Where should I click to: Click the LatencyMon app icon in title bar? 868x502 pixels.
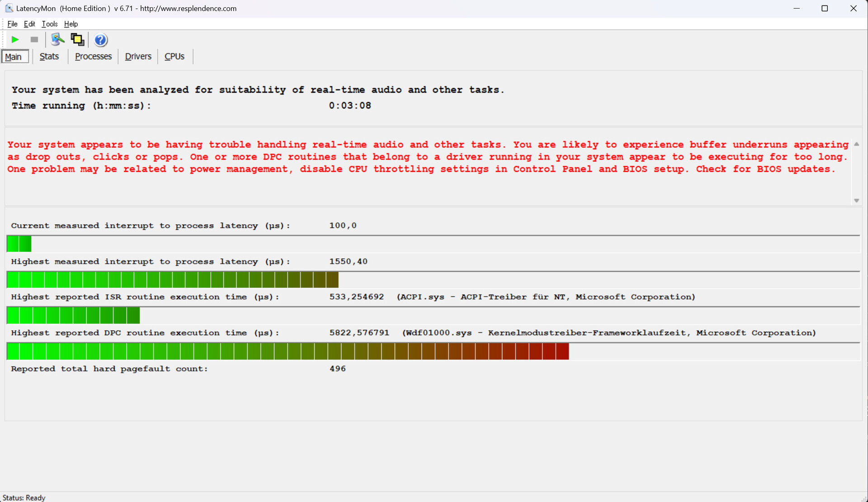tap(9, 8)
